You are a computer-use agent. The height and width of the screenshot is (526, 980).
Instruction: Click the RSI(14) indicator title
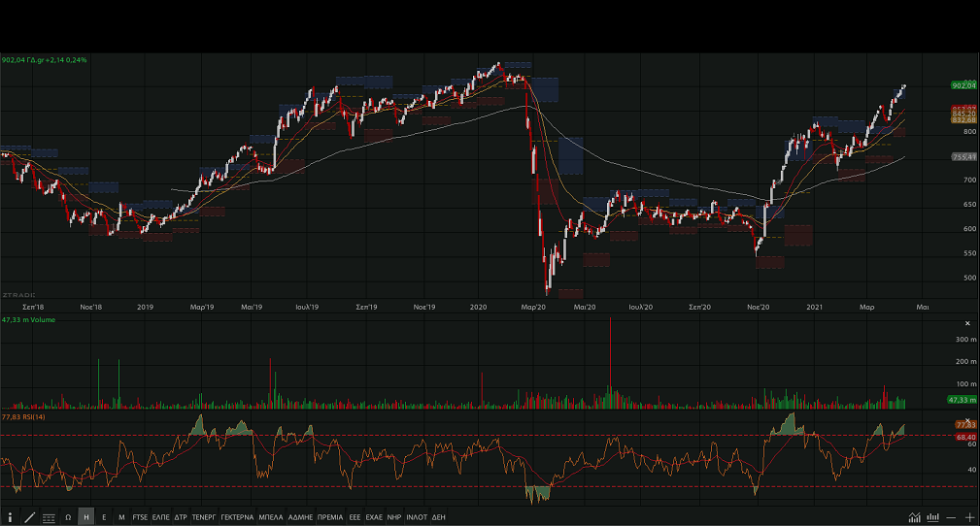[24, 415]
